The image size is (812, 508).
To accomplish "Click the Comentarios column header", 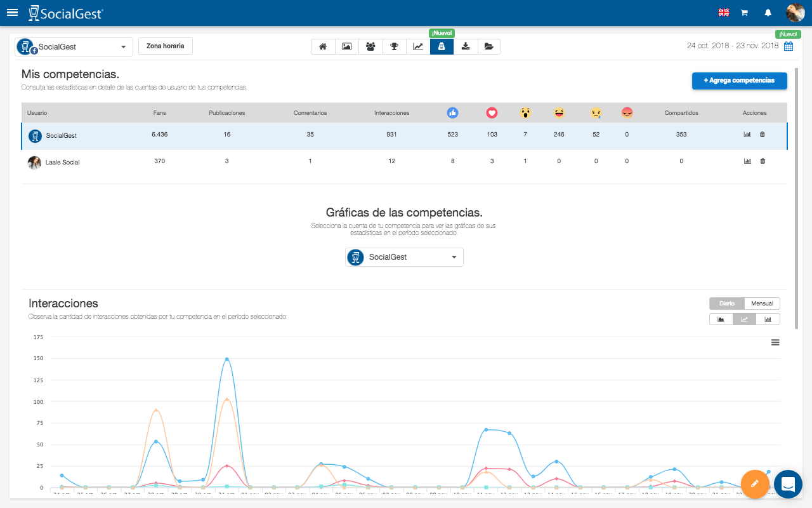I will [x=310, y=113].
